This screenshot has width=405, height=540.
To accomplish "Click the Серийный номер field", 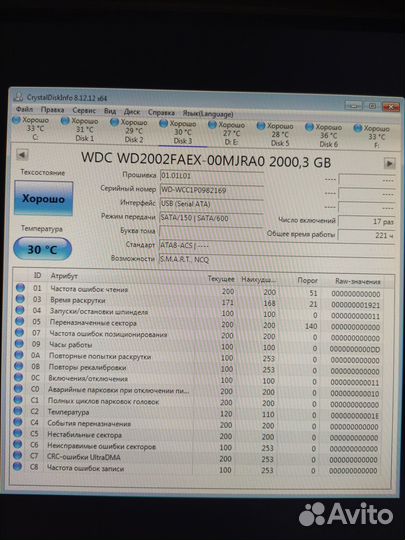I will 211,190.
